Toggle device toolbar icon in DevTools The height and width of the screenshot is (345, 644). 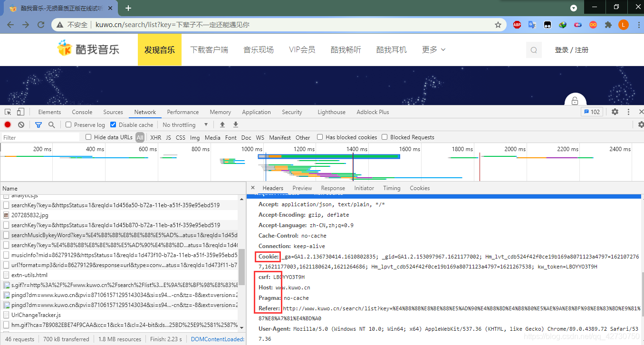[x=20, y=112]
